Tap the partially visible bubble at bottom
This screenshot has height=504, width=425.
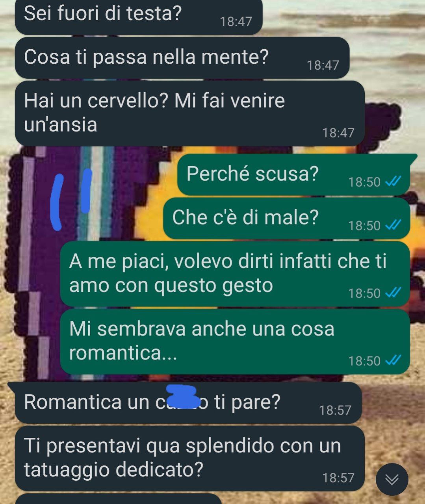click(118, 498)
